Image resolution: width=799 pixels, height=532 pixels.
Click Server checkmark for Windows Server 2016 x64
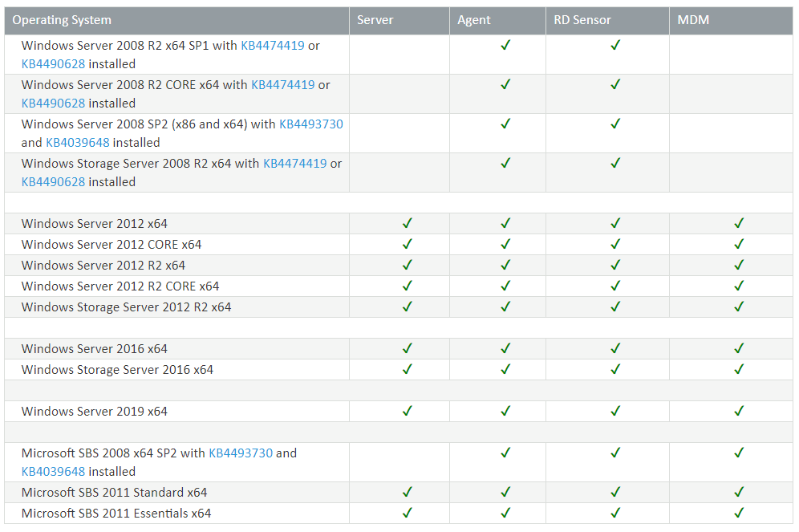(407, 348)
